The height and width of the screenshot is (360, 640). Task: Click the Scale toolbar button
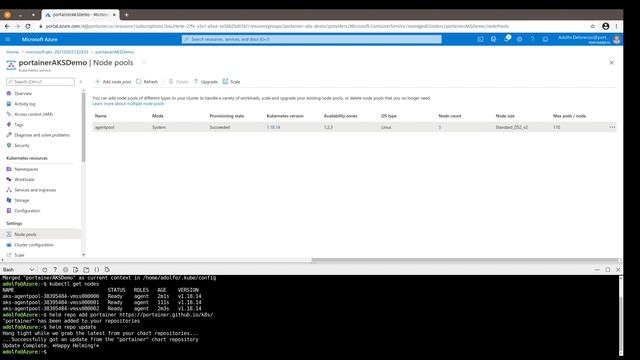(x=231, y=82)
